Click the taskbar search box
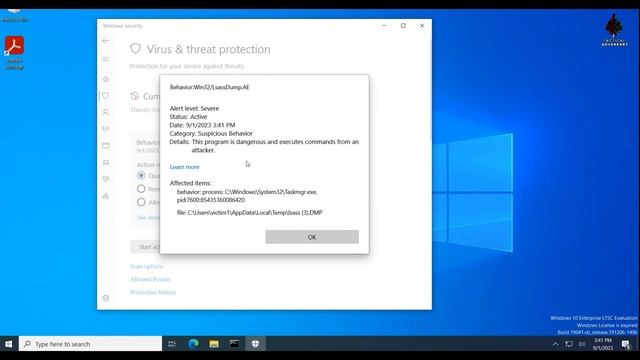Screen dimensions: 640x360 [90, 344]
